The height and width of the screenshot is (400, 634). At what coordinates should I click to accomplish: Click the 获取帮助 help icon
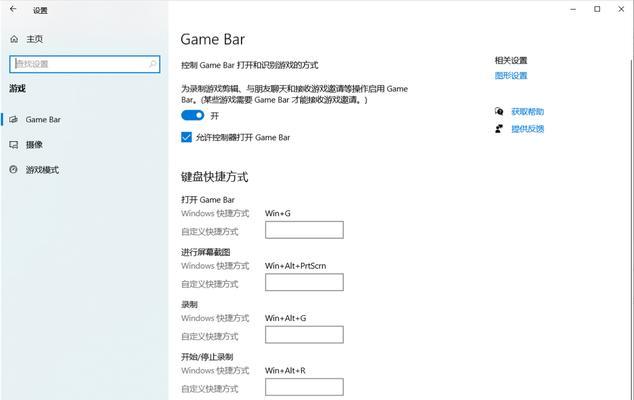[x=499, y=111]
